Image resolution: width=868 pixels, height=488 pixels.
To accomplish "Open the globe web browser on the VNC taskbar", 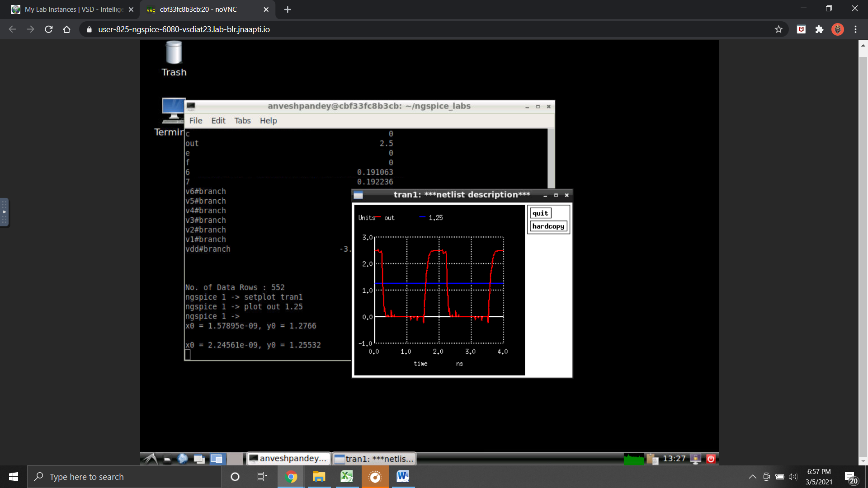I will tap(182, 459).
